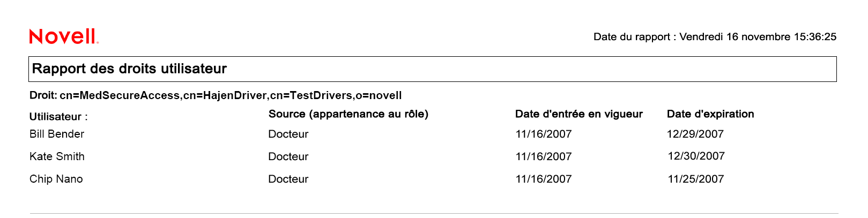Click expiration date 12/29/2007
The width and height of the screenshot is (868, 218).
click(x=695, y=134)
